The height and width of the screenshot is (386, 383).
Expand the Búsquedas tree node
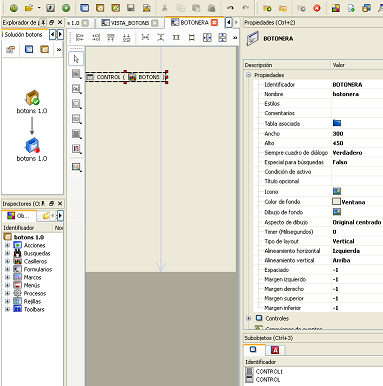tap(7, 253)
